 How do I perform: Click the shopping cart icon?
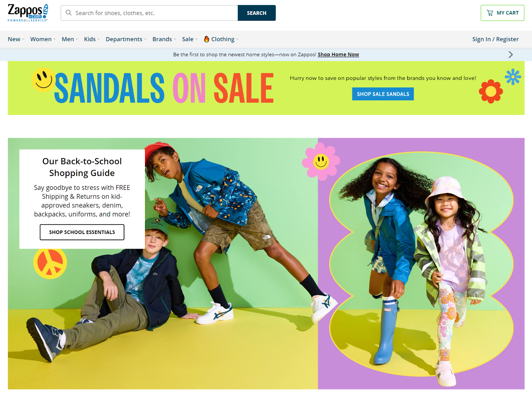click(x=490, y=13)
